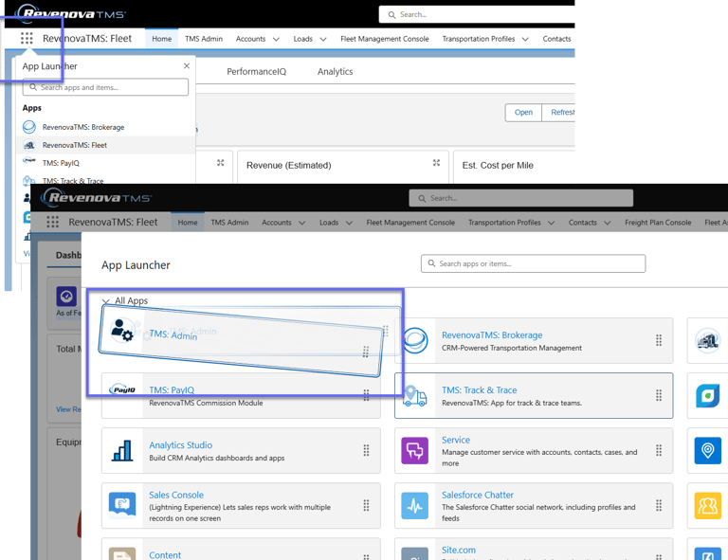Open the Transportation Profiles dropdown in the lower window
The height and width of the screenshot is (560, 728).
[552, 223]
